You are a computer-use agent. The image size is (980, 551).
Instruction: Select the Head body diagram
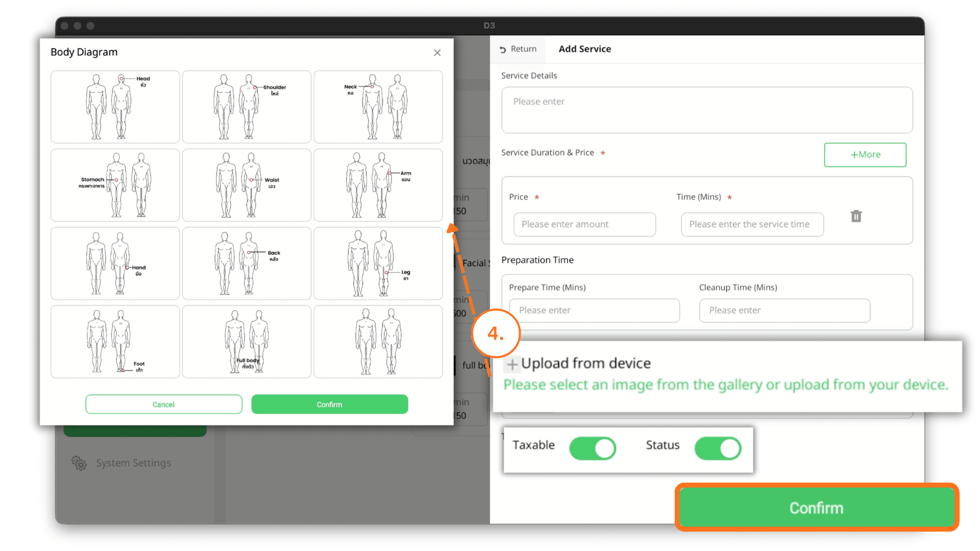114,107
